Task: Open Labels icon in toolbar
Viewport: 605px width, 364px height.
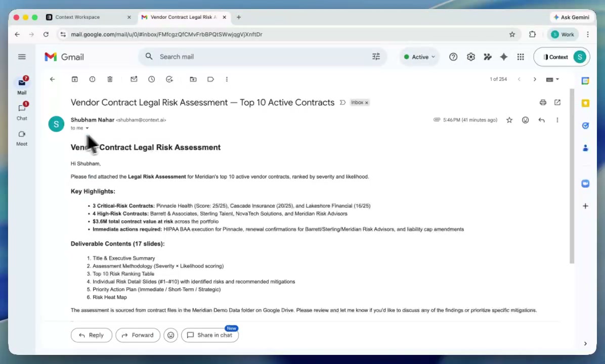Action: [x=210, y=79]
